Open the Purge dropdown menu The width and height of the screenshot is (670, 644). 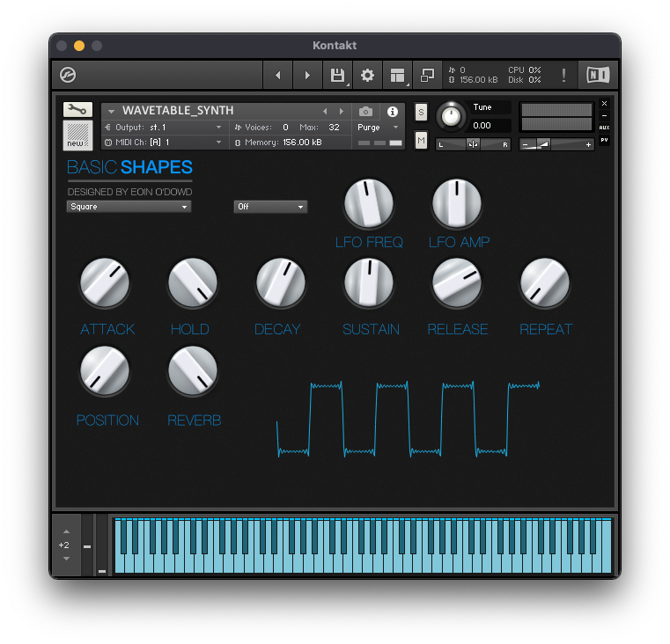point(378,128)
